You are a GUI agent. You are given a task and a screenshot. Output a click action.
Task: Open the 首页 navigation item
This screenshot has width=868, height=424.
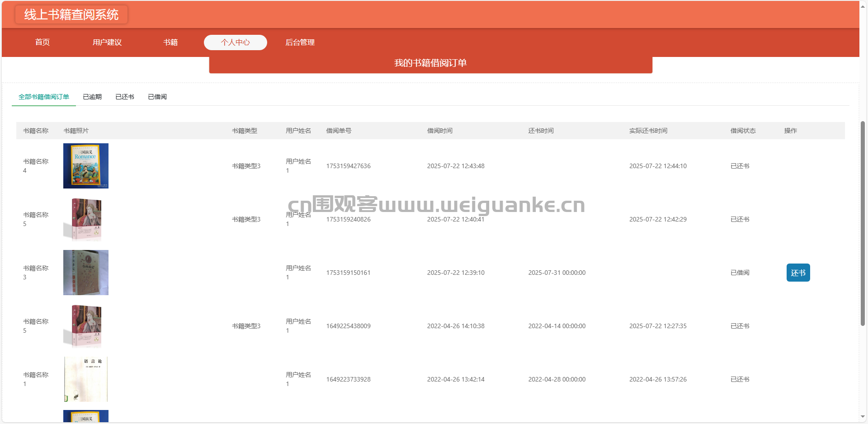pos(42,42)
